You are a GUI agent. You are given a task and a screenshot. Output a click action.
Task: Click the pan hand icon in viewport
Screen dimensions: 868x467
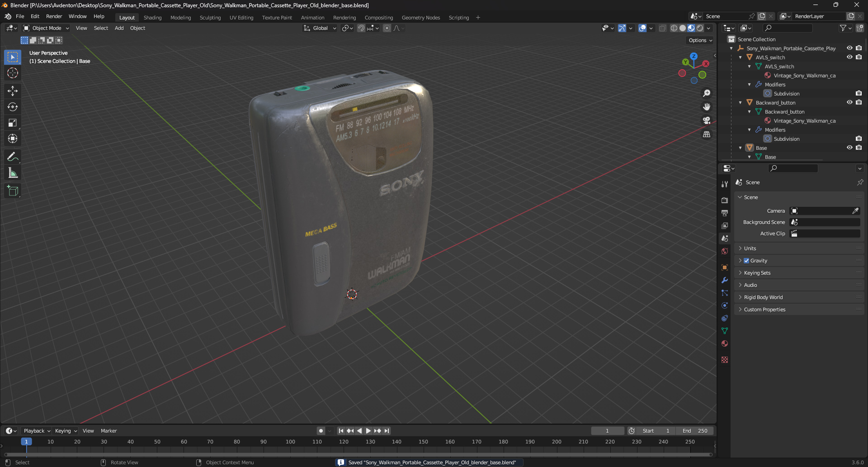point(707,107)
